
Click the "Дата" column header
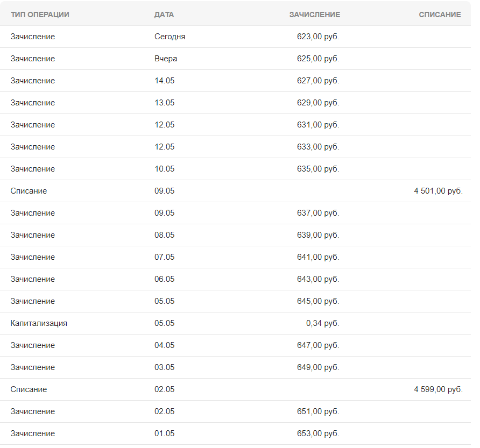click(164, 15)
